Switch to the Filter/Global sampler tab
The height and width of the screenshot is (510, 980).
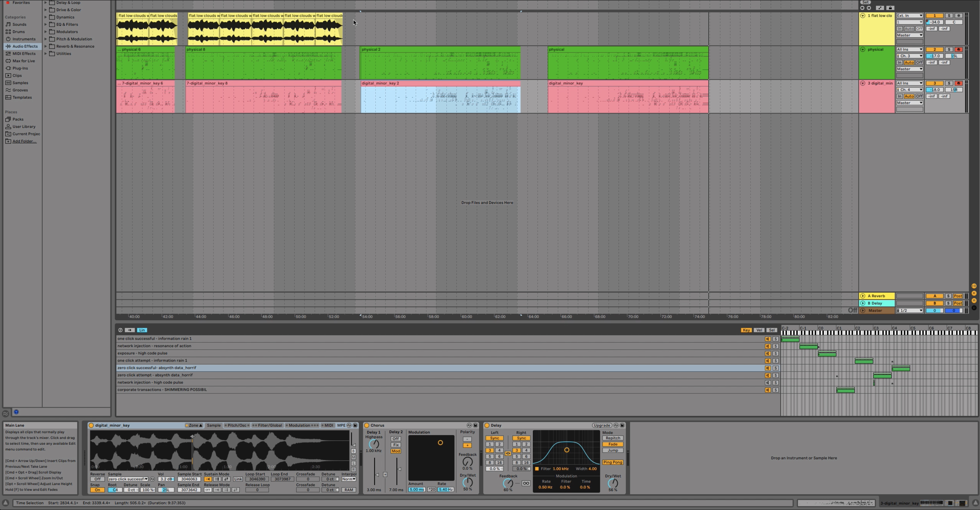(269, 425)
